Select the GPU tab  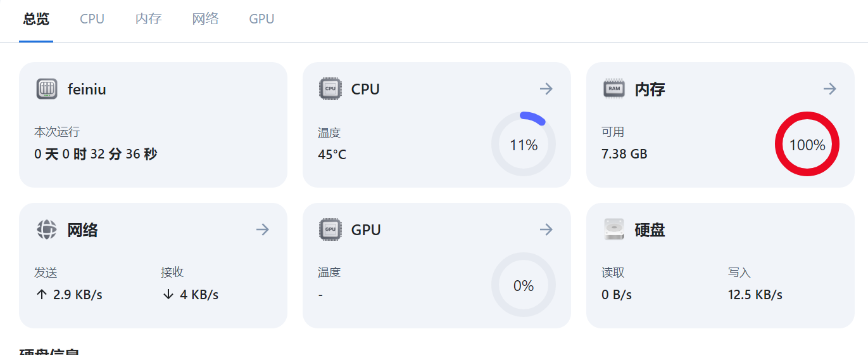(261, 19)
